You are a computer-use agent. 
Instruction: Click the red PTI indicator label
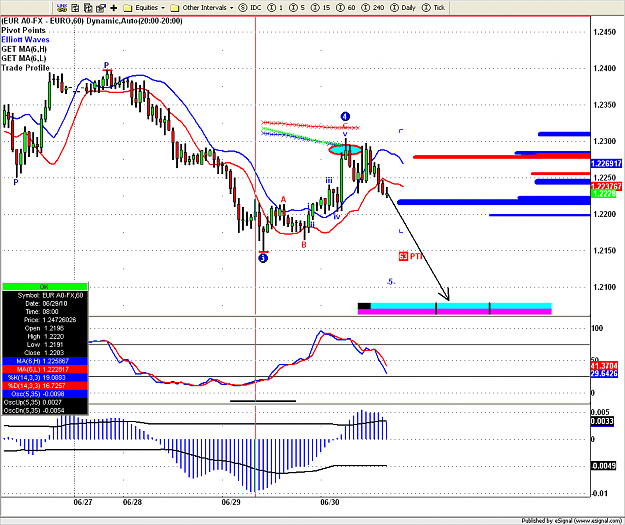pos(410,256)
